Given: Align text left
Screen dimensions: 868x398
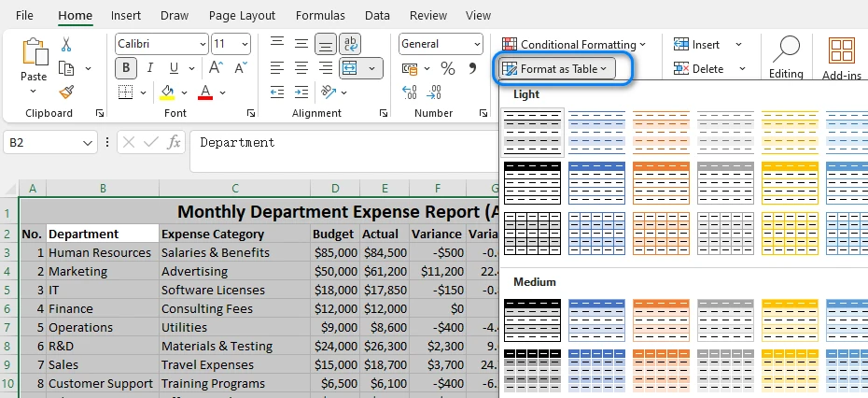Looking at the screenshot, I should coord(277,68).
